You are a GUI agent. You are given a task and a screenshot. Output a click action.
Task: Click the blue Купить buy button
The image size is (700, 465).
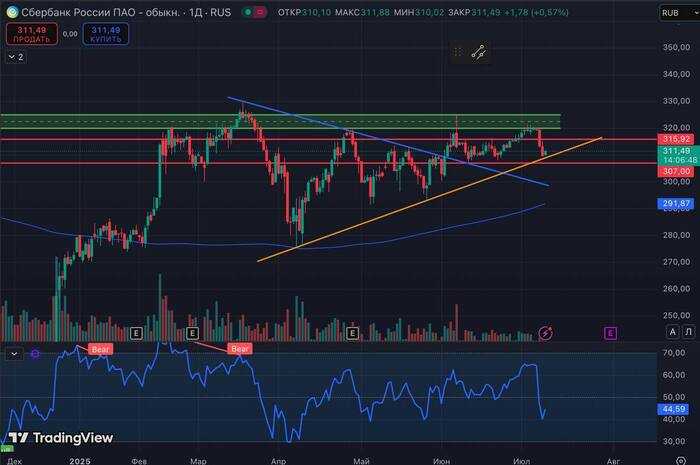107,33
